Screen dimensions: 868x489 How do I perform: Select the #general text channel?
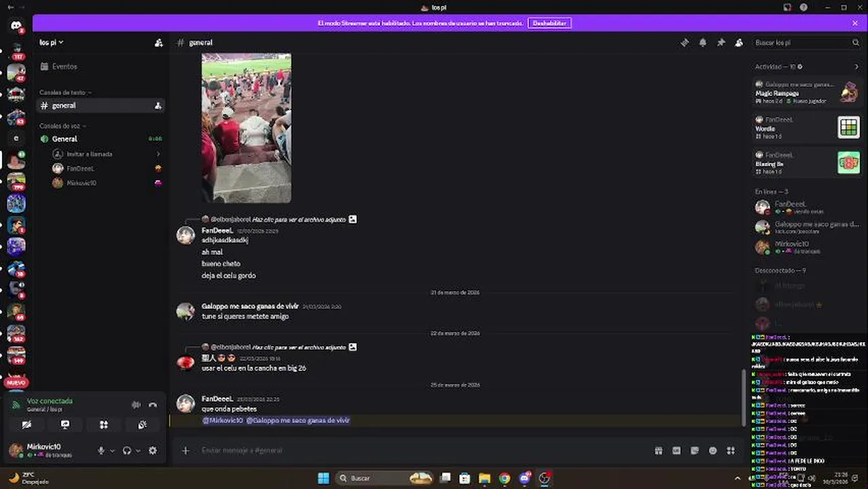(x=101, y=105)
